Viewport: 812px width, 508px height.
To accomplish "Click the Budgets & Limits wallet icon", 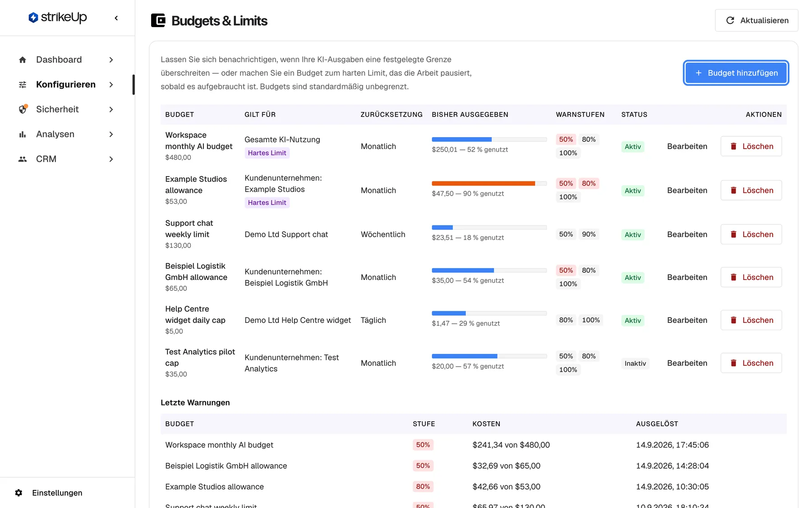I will click(x=158, y=20).
